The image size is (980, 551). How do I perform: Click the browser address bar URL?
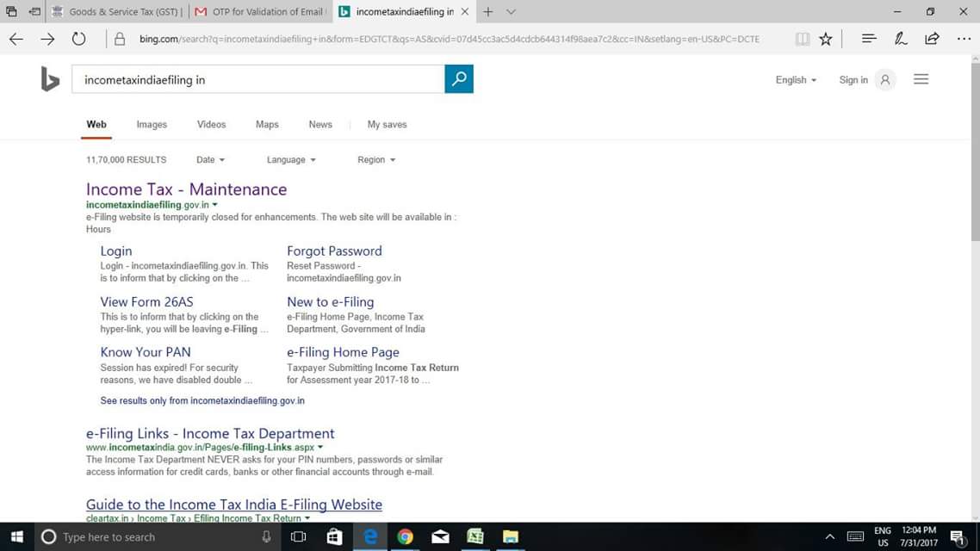tap(449, 39)
